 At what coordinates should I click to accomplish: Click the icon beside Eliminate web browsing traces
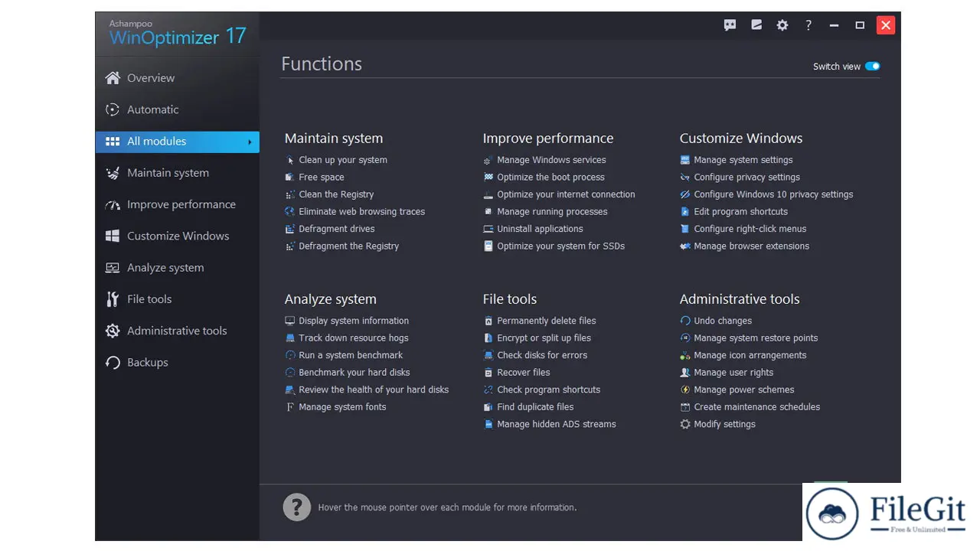click(x=290, y=212)
